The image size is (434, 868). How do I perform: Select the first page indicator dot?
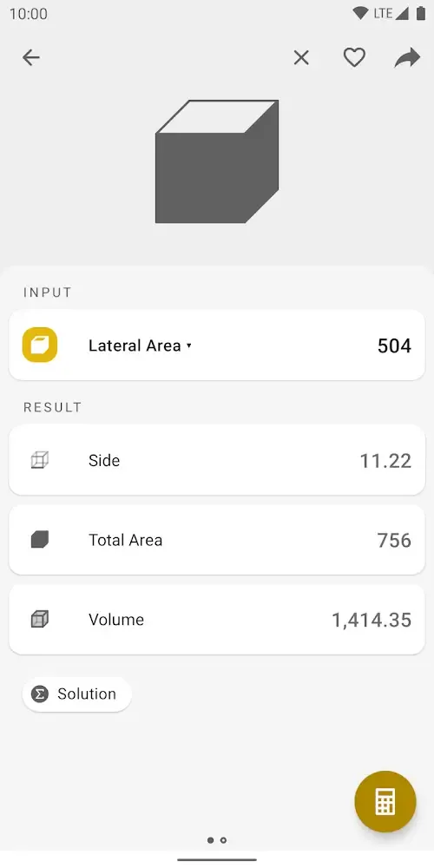click(210, 840)
